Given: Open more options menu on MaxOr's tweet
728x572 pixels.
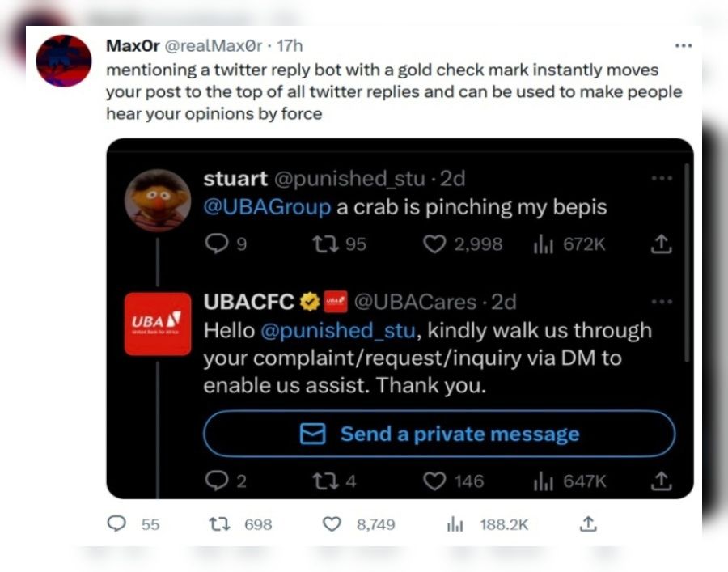Looking at the screenshot, I should click(684, 45).
